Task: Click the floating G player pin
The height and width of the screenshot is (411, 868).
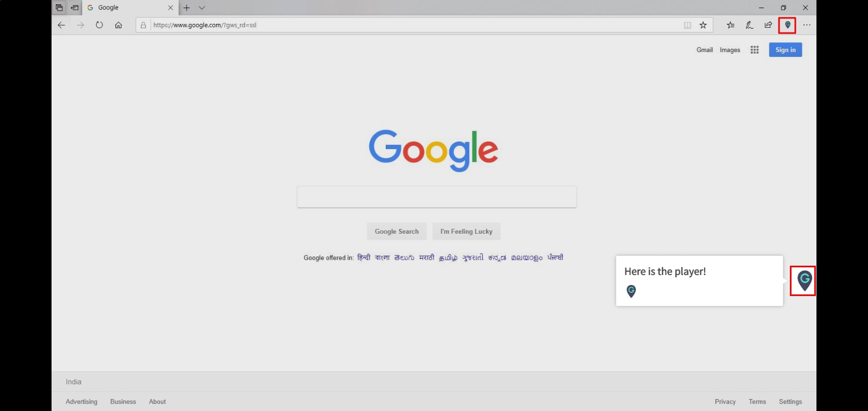Action: pyautogui.click(x=805, y=280)
